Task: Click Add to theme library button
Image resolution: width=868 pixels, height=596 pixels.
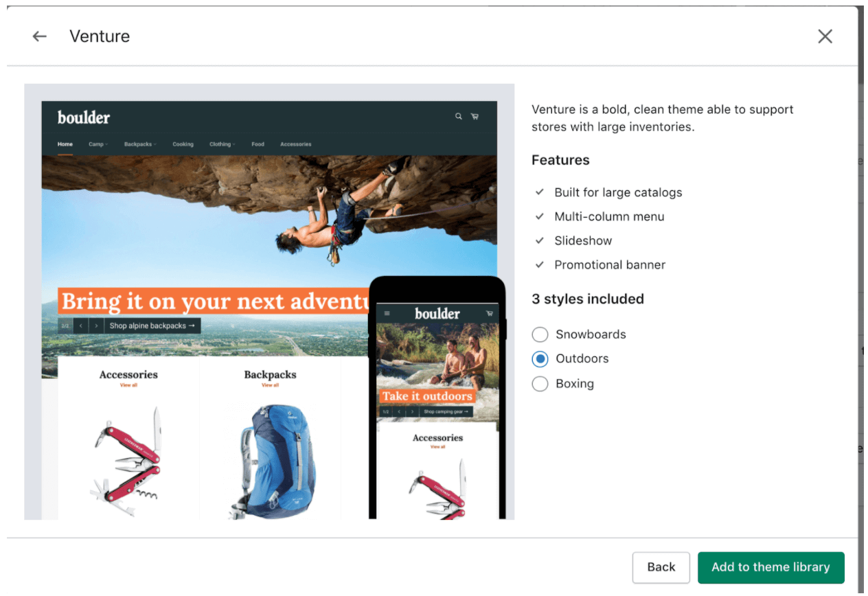Action: tap(770, 567)
